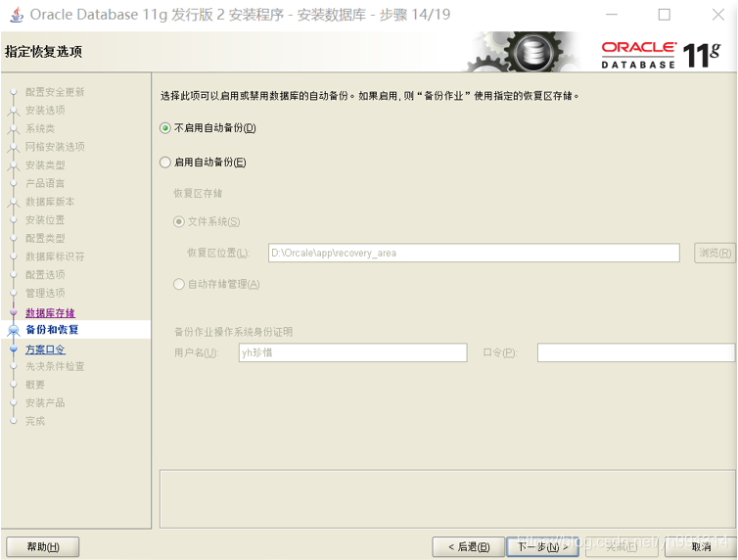Click the Oracle 11g Database logo
This screenshot has width=738, height=560.
(661, 56)
